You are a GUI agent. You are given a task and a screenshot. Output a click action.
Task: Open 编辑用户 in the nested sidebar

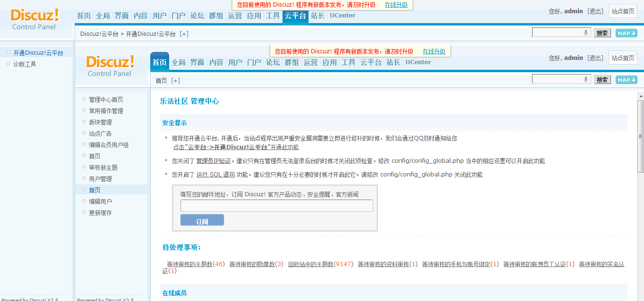100,201
